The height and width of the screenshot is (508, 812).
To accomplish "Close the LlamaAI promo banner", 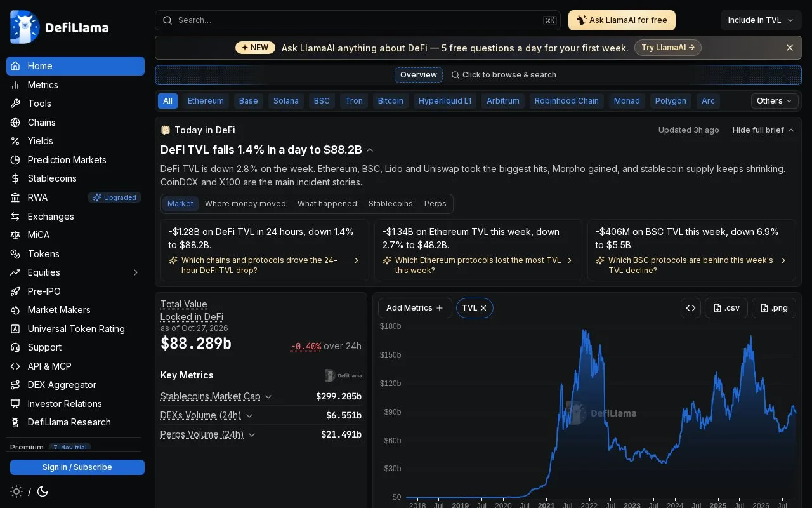I will click(x=790, y=48).
